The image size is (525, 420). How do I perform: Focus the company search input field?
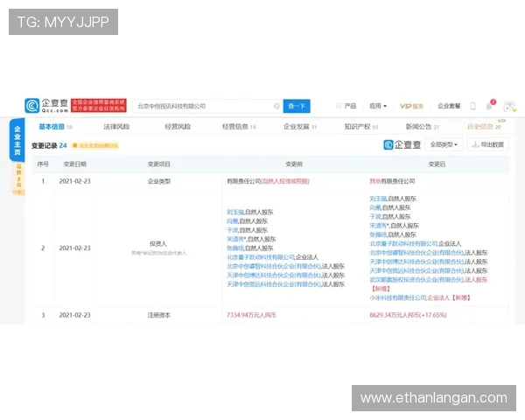click(x=207, y=106)
